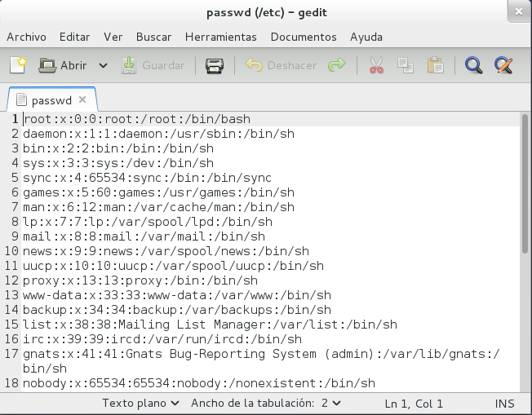Click the document icon on passwd tab
This screenshot has height=415, width=532.
pyautogui.click(x=21, y=99)
